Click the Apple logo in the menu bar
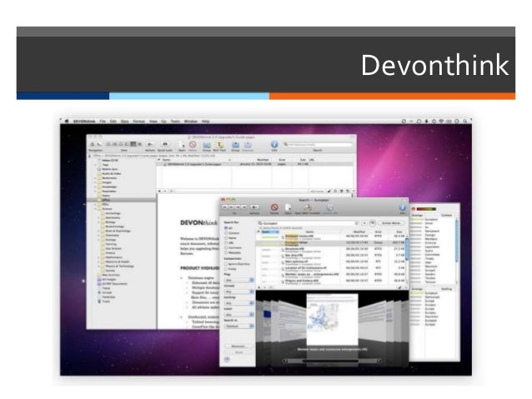Screen dimensions: 532x399 coord(67,121)
